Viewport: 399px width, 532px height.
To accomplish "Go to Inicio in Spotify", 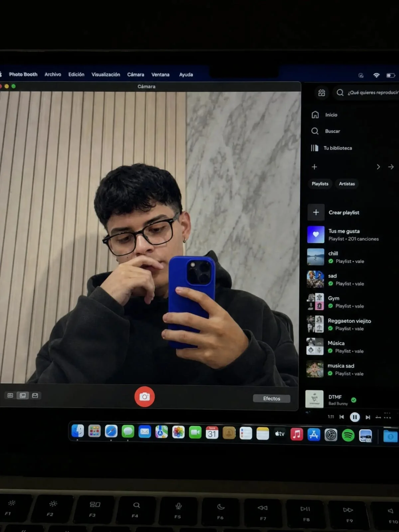I will (325, 115).
